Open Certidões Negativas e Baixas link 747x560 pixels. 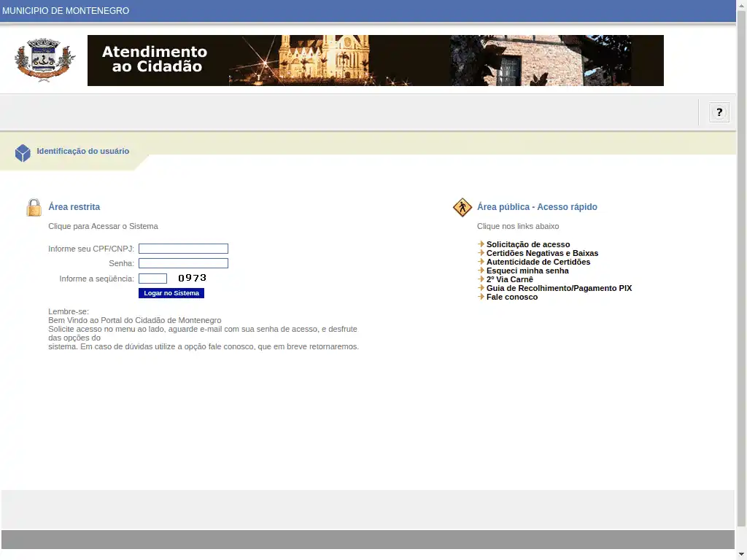(542, 253)
